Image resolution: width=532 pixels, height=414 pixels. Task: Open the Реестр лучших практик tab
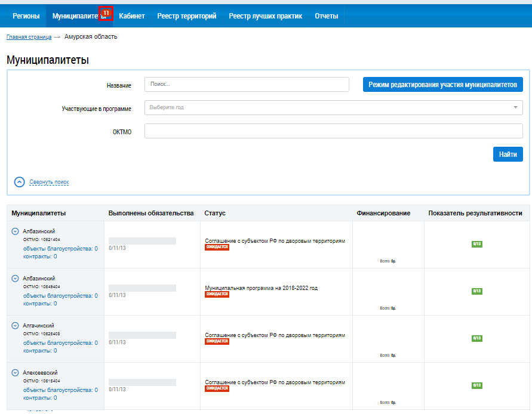point(265,16)
